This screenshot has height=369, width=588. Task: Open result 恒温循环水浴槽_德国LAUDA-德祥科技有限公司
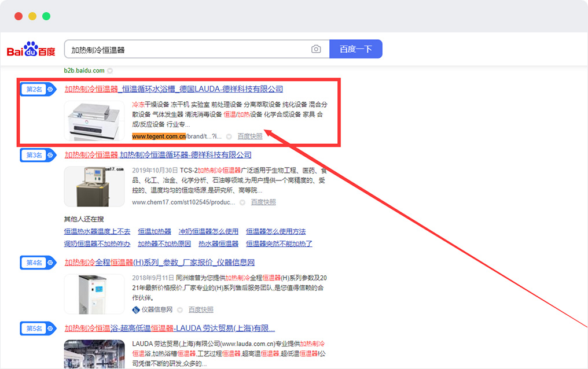[x=174, y=89]
